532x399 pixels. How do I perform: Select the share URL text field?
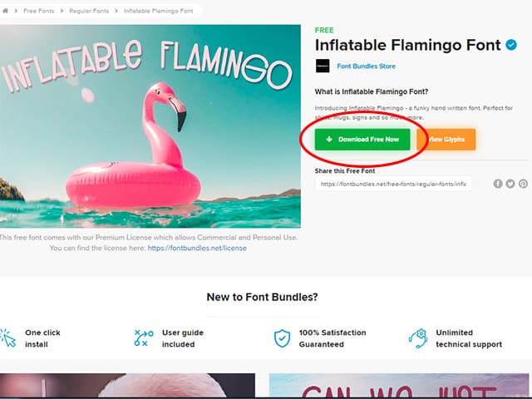click(393, 184)
